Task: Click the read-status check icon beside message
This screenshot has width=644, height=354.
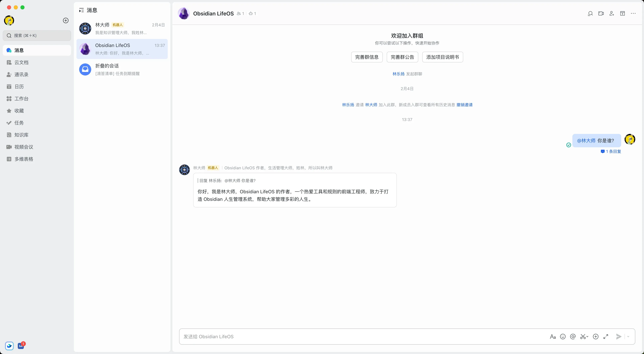Action: click(569, 145)
